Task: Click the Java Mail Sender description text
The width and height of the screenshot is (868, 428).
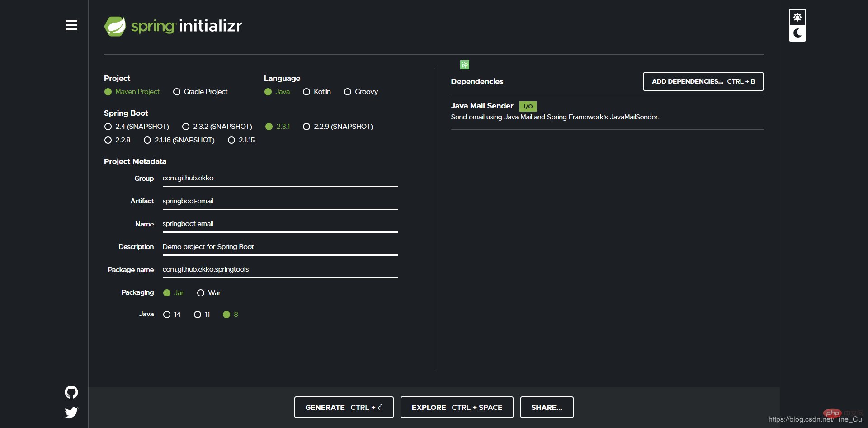Action: coord(555,117)
